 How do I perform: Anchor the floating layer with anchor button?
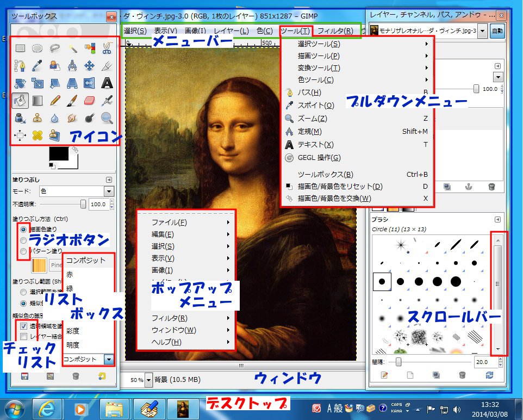point(469,187)
